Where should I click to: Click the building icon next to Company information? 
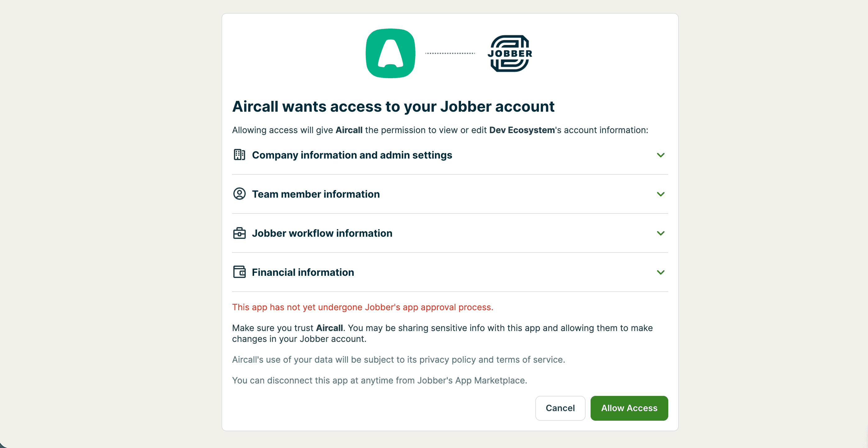click(240, 155)
